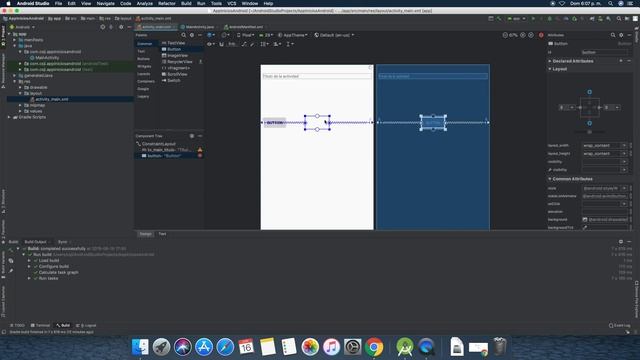Open the Build menu
Viewport: 640px width, 360px height.
tap(186, 3)
